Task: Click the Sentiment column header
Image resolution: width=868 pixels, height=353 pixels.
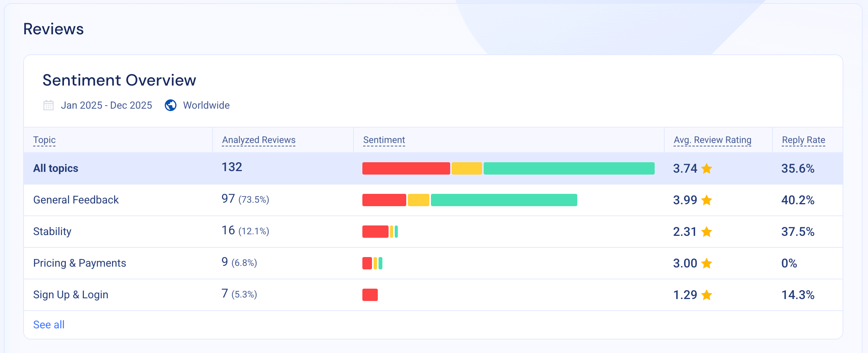Action: [384, 140]
